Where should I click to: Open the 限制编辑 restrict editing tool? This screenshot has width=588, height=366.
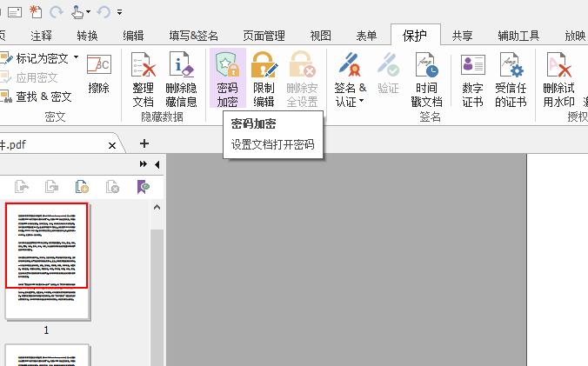coord(264,78)
